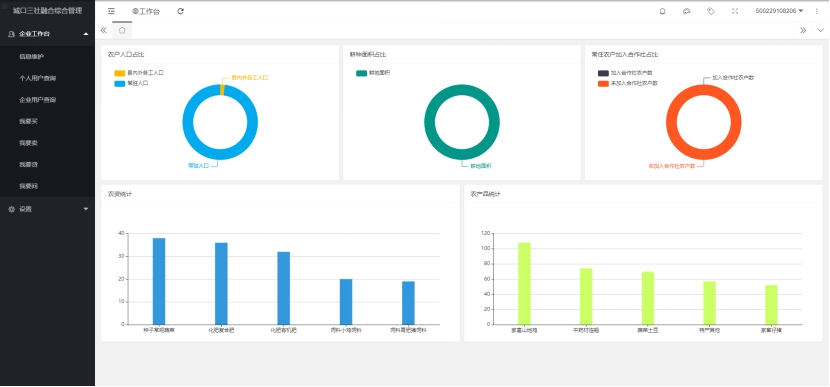The width and height of the screenshot is (830, 387).
Task: Open the tab operations chevron dropdown
Action: pos(820,30)
